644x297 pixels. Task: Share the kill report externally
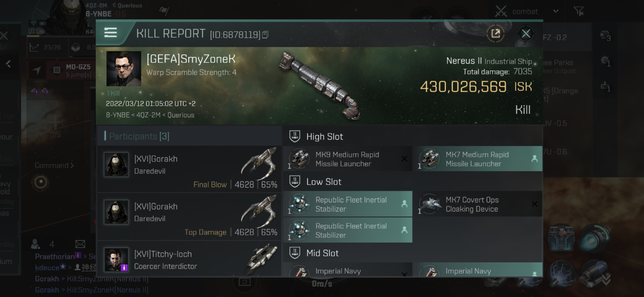pyautogui.click(x=495, y=33)
